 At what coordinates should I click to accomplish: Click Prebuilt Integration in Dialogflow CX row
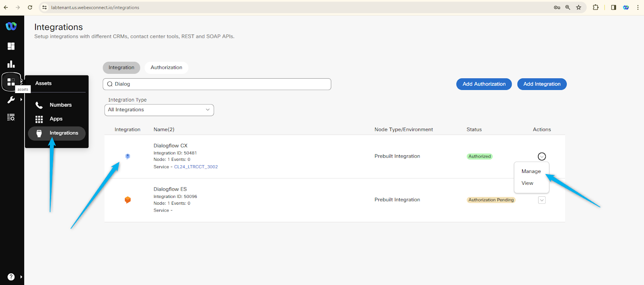click(x=397, y=156)
